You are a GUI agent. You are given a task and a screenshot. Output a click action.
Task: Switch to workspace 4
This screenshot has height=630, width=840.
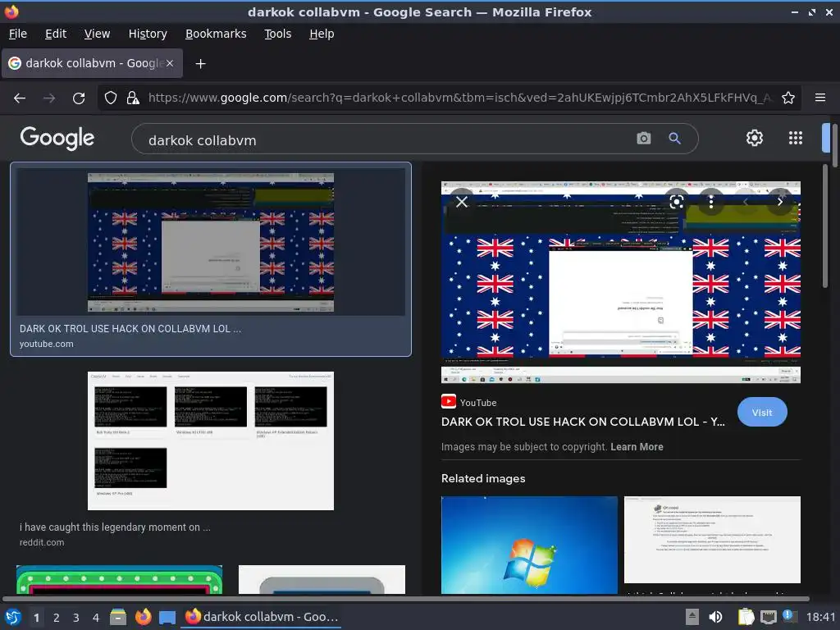[x=96, y=618]
